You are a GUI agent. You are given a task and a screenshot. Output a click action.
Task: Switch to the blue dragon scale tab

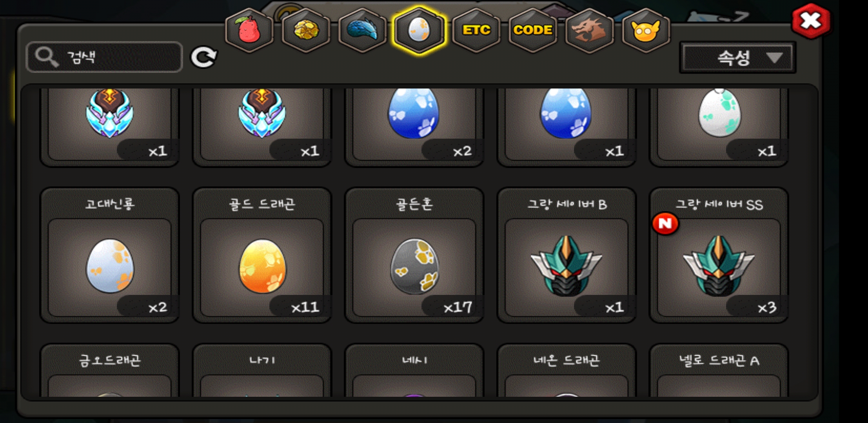pyautogui.click(x=362, y=30)
